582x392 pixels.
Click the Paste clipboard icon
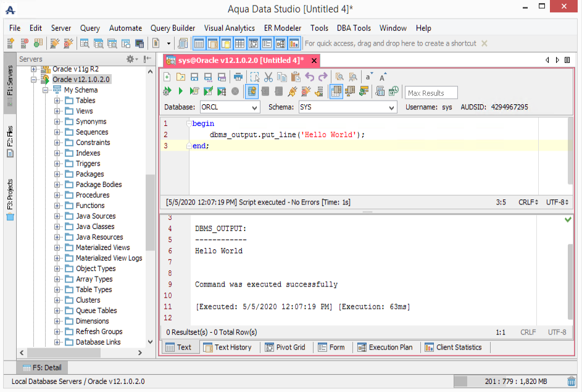[x=295, y=77]
